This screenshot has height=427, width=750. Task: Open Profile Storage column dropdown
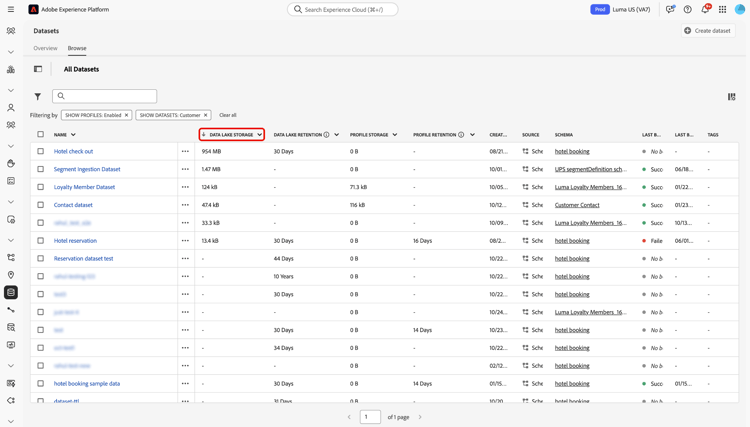coord(395,135)
